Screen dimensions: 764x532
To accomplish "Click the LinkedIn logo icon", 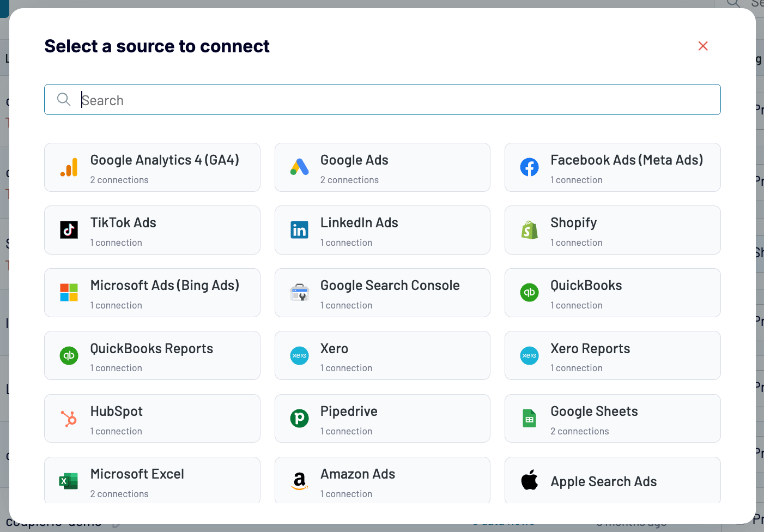I will tap(299, 230).
